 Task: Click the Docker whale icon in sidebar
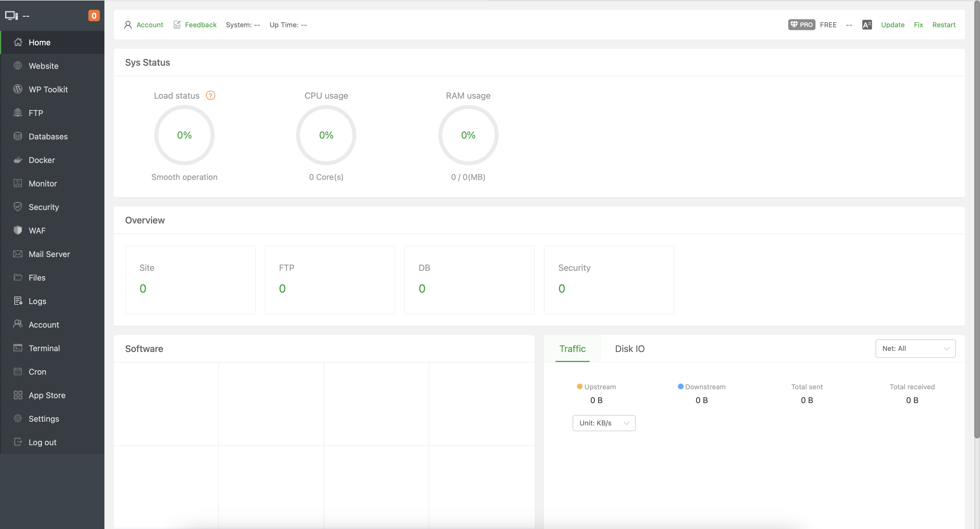pos(17,160)
